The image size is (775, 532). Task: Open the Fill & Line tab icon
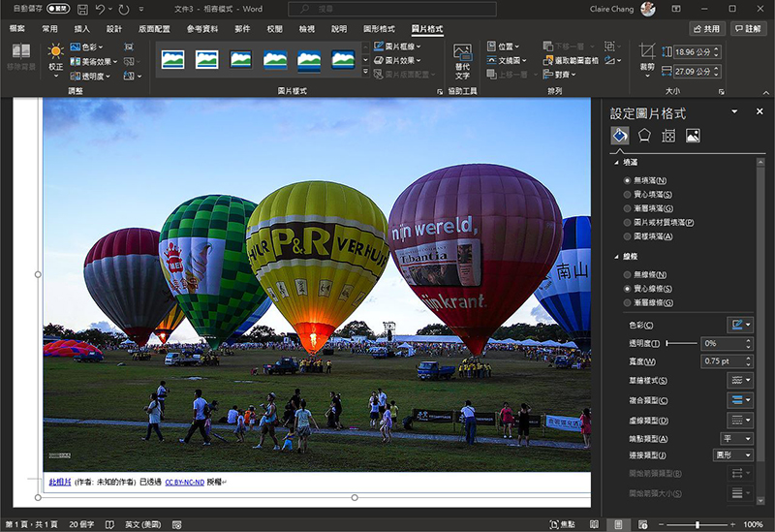tap(620, 136)
